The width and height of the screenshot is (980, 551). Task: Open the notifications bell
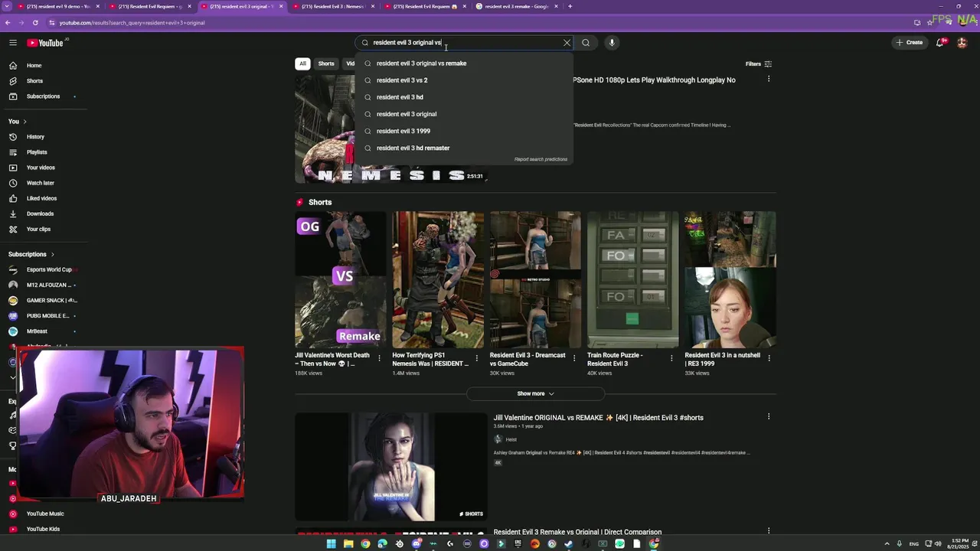940,43
